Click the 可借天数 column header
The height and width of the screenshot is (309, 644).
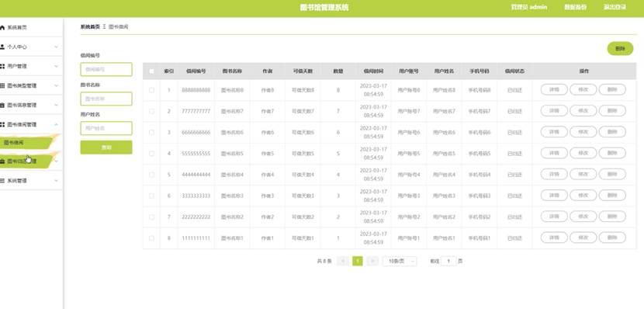click(303, 71)
